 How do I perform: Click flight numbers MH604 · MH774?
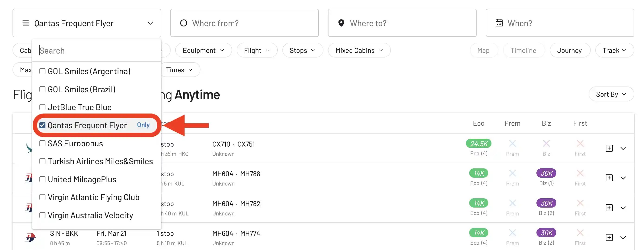point(236,234)
